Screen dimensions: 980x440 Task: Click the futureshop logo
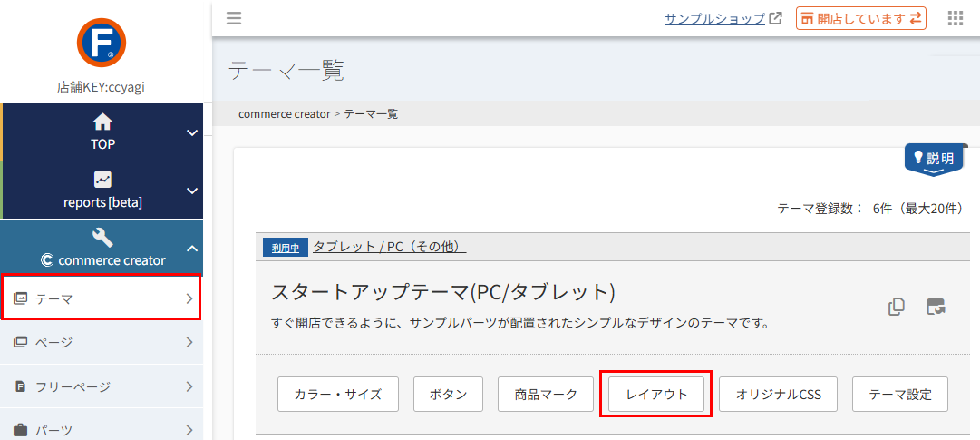(102, 43)
